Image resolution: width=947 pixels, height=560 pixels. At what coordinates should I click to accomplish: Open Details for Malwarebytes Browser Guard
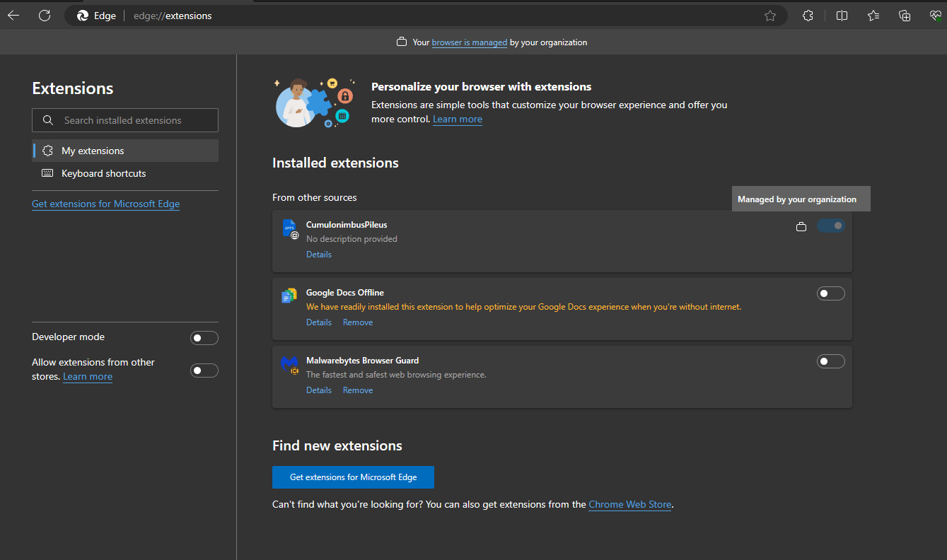pos(319,390)
